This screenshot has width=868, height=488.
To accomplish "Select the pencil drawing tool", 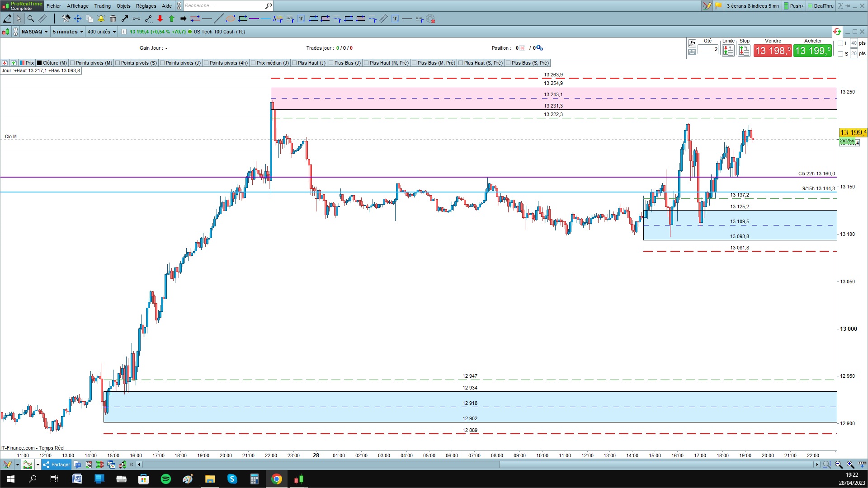I will point(7,19).
